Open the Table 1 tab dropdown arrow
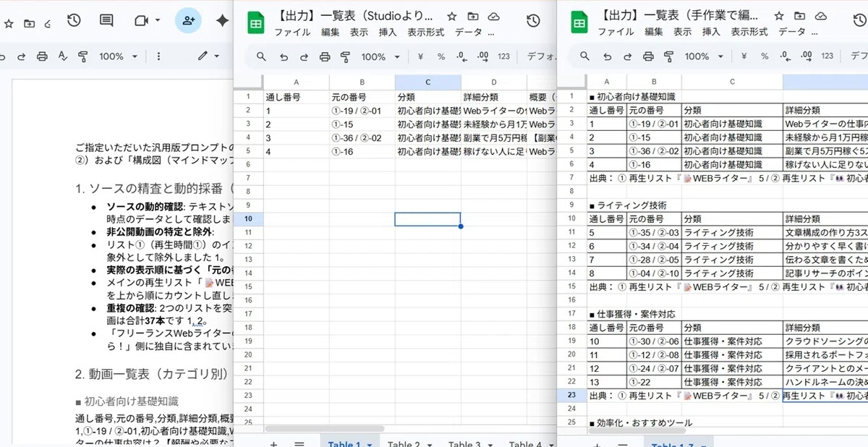 (x=370, y=444)
